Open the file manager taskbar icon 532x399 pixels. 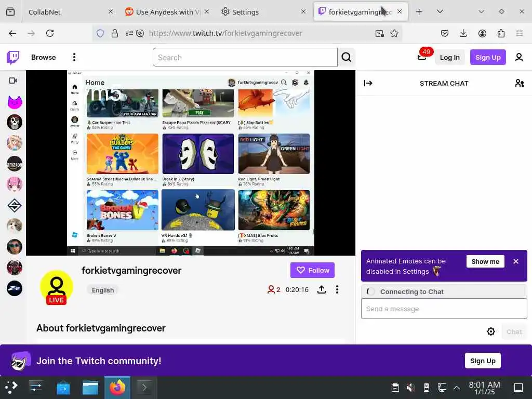(x=90, y=388)
